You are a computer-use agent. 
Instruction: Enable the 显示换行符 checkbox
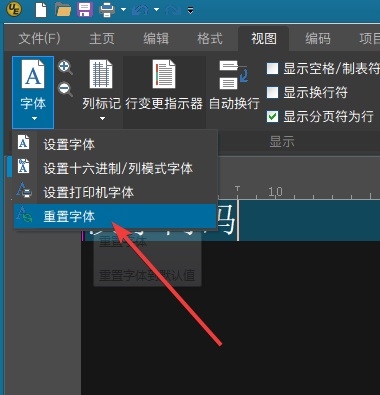point(272,92)
